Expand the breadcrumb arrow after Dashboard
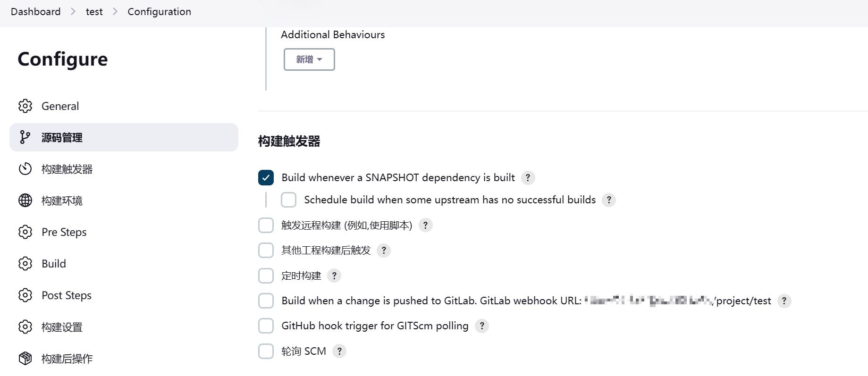The width and height of the screenshot is (868, 376). pos(73,11)
